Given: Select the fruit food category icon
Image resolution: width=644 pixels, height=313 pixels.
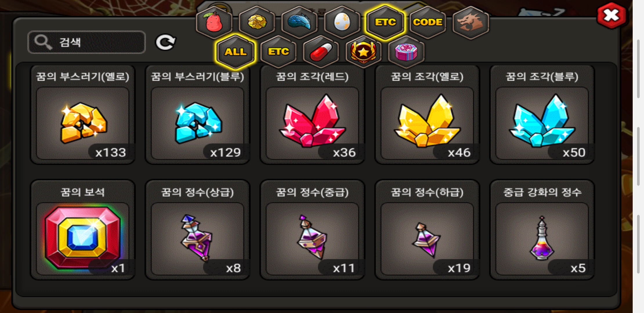Looking at the screenshot, I should click(214, 22).
